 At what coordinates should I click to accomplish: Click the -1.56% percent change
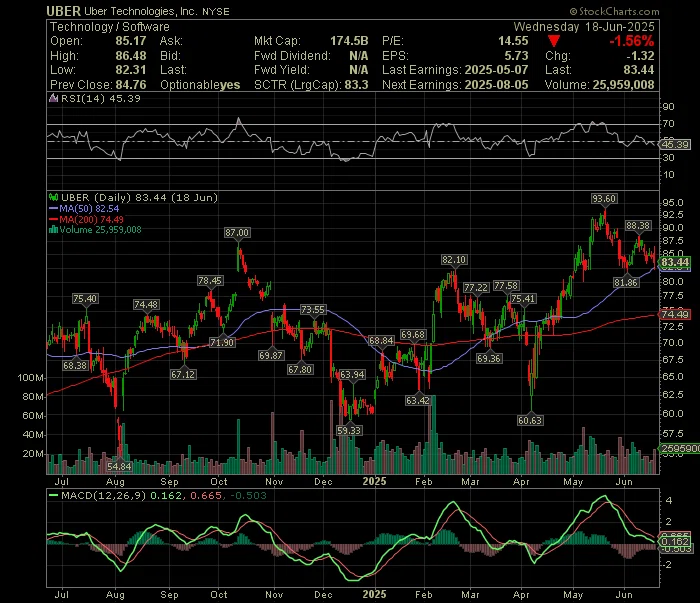[632, 42]
